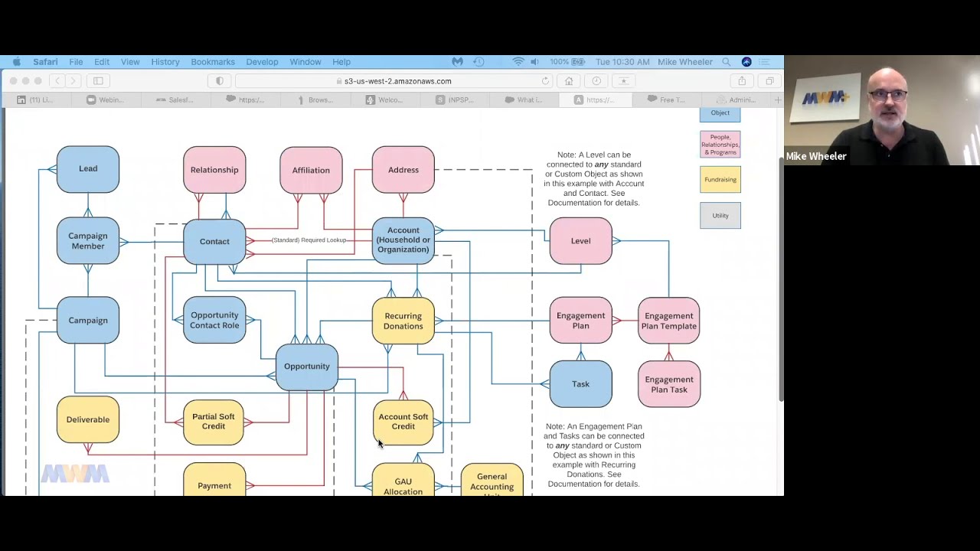Click the gray Utility legend swatch
The image size is (980, 551).
[720, 216]
